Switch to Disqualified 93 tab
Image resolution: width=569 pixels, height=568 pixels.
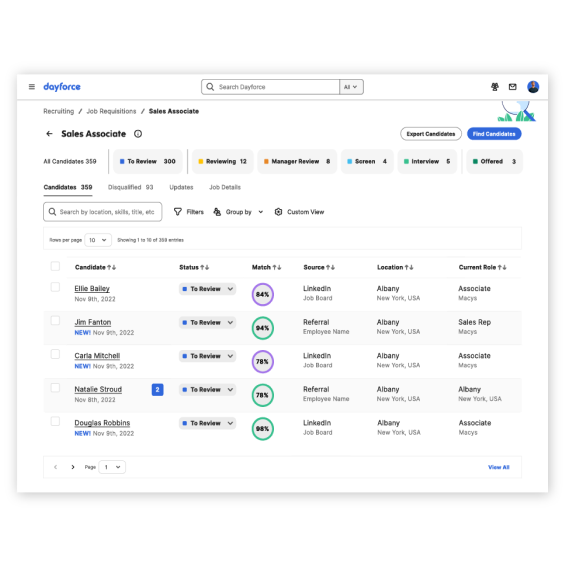click(131, 187)
